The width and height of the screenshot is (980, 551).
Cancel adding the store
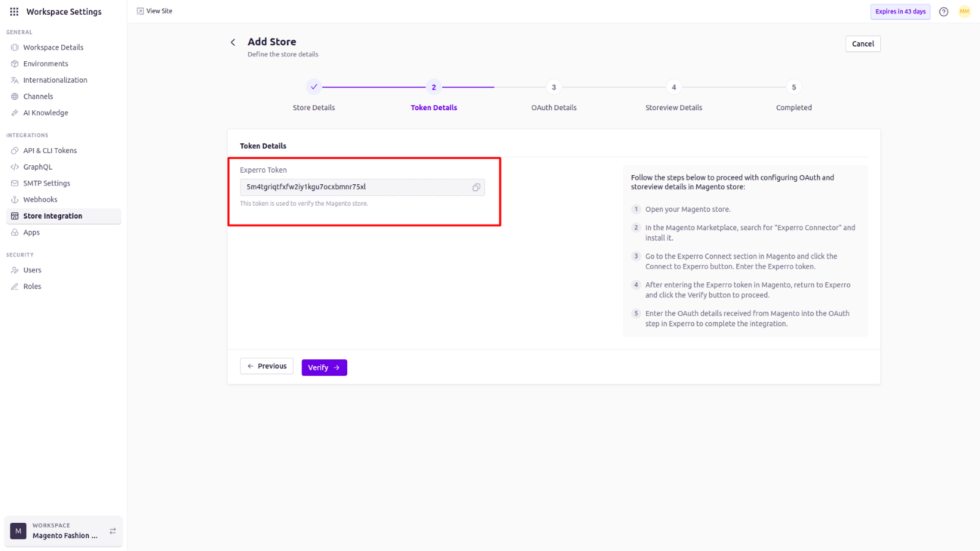tap(863, 44)
